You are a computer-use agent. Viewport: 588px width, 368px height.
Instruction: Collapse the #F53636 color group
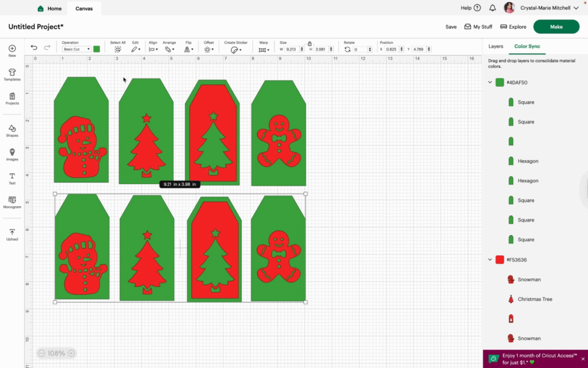490,259
